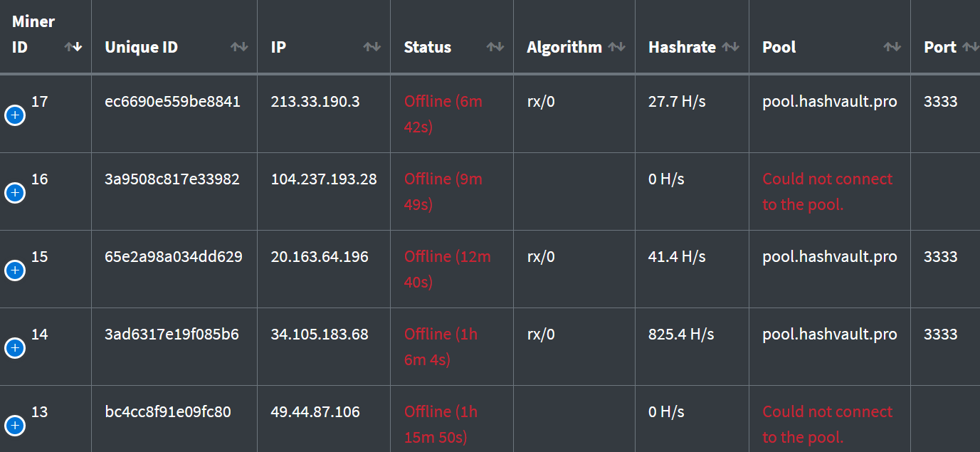Image resolution: width=980 pixels, height=452 pixels.
Task: Click IP address 104.237.193.28
Action: point(322,179)
